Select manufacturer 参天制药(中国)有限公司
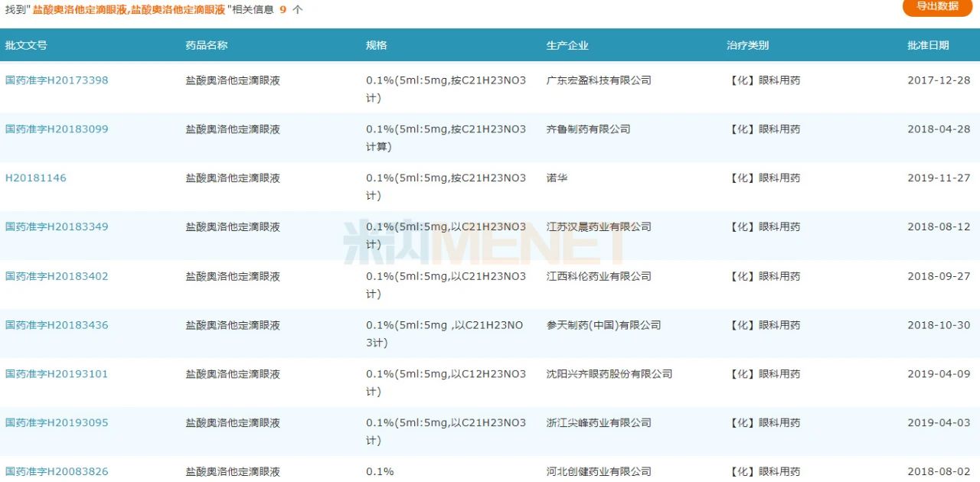The width and height of the screenshot is (980, 482). pyautogui.click(x=604, y=325)
